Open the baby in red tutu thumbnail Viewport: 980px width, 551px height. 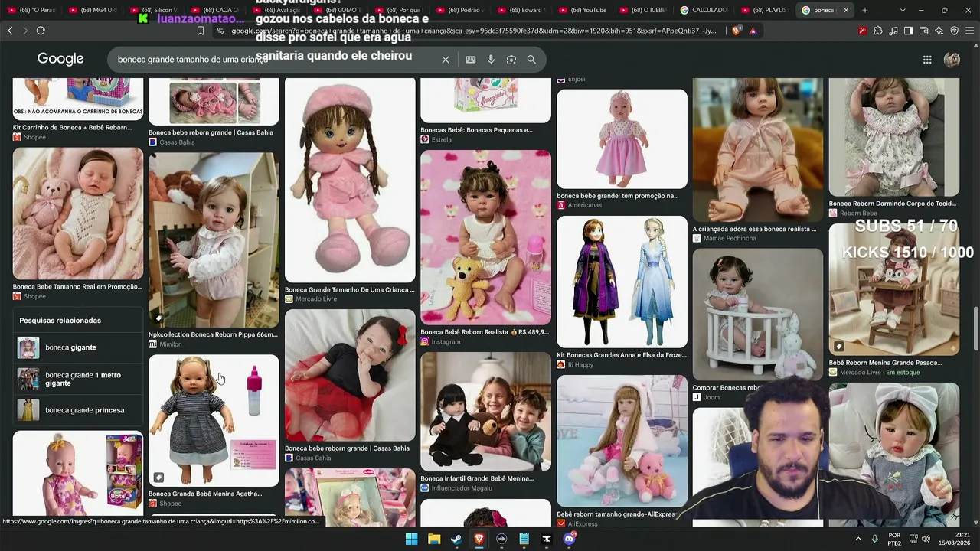(350, 375)
